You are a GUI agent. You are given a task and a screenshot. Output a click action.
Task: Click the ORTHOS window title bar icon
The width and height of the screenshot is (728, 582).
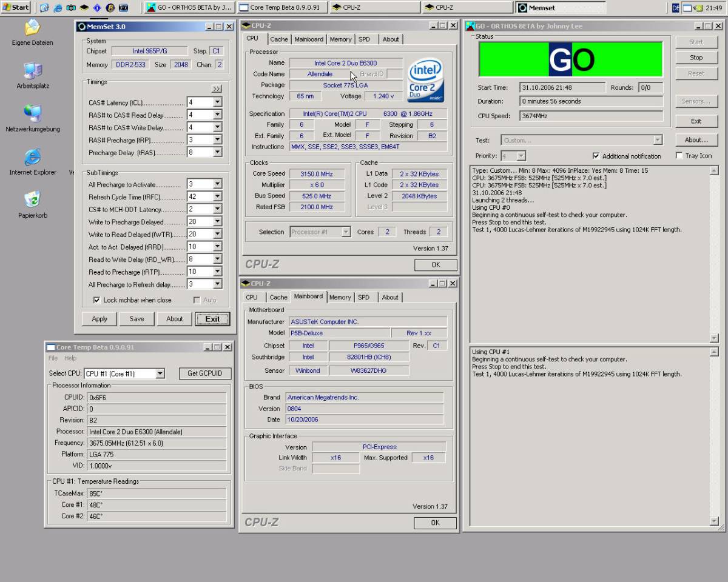pos(471,26)
